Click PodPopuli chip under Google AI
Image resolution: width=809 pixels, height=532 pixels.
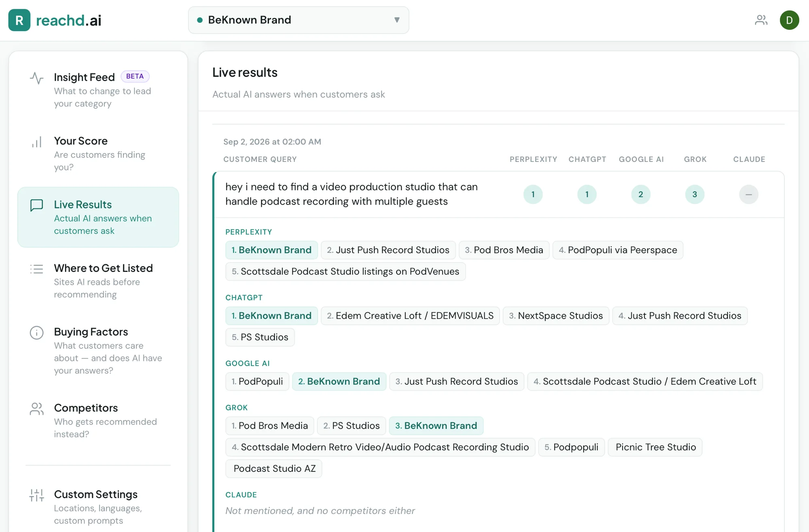[x=257, y=382]
